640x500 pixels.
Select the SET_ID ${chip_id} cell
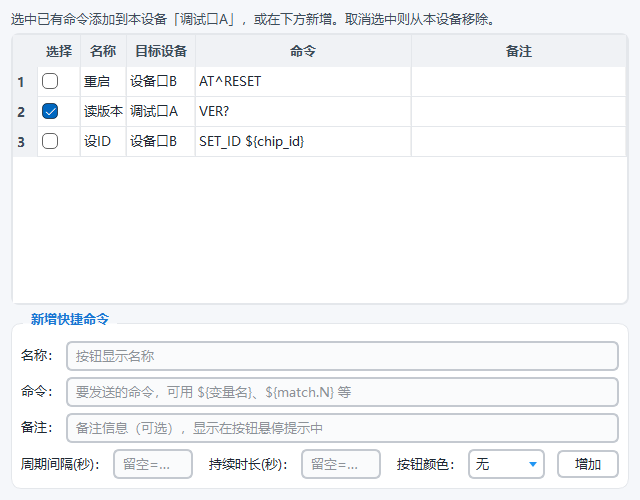pos(303,141)
